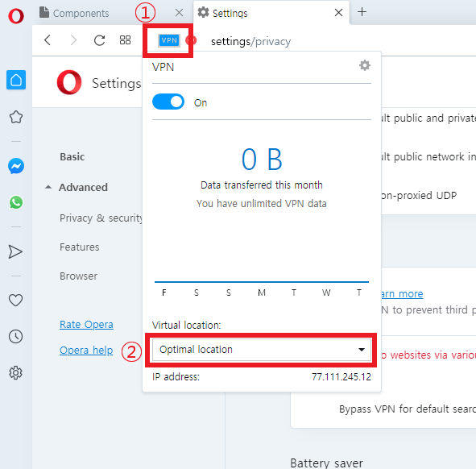Viewport: 476px width, 469px height.
Task: Open Settings gear in sidebar
Action: point(15,373)
